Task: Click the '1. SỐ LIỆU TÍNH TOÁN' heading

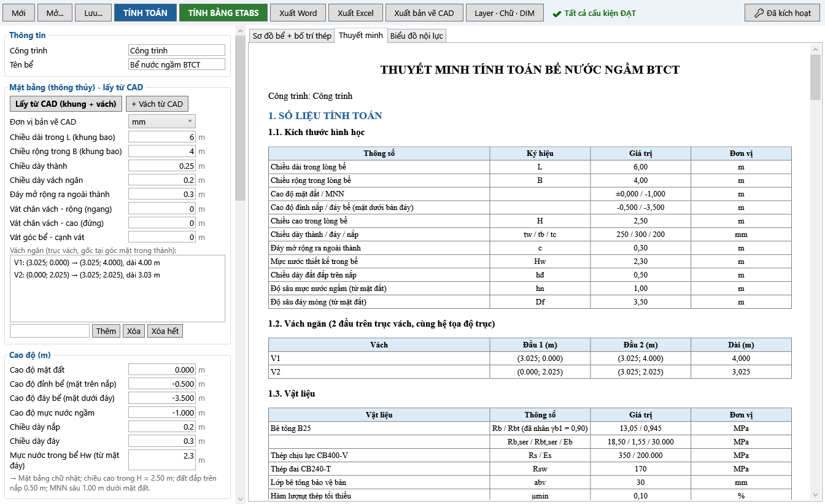Action: pos(325,115)
